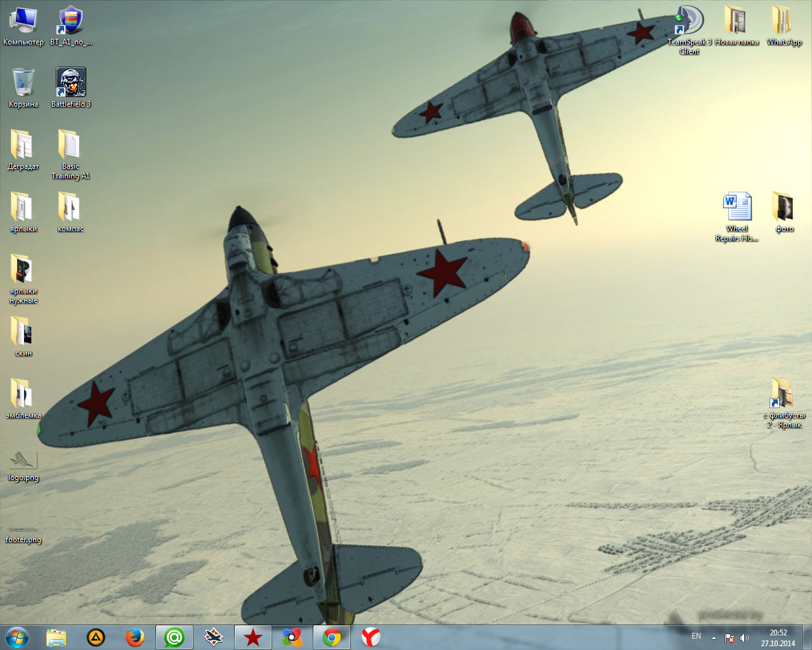The image size is (812, 650).
Task: Open the volume speaker control
Action: point(744,638)
